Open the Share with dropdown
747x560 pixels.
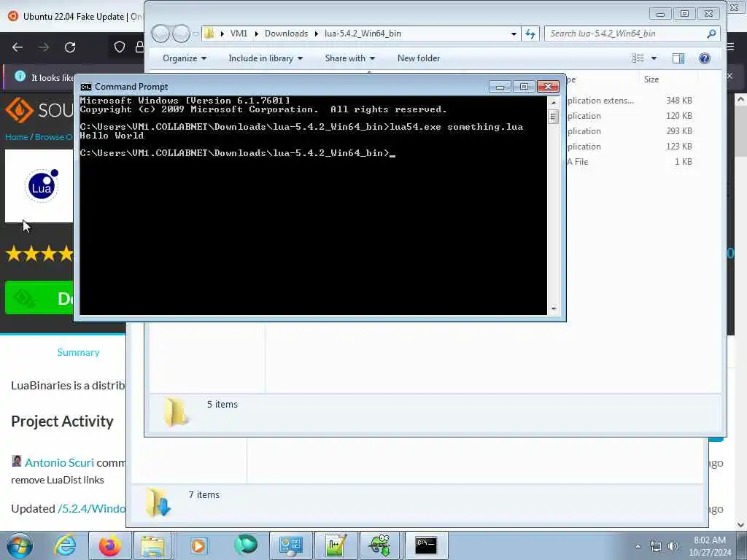click(x=349, y=58)
